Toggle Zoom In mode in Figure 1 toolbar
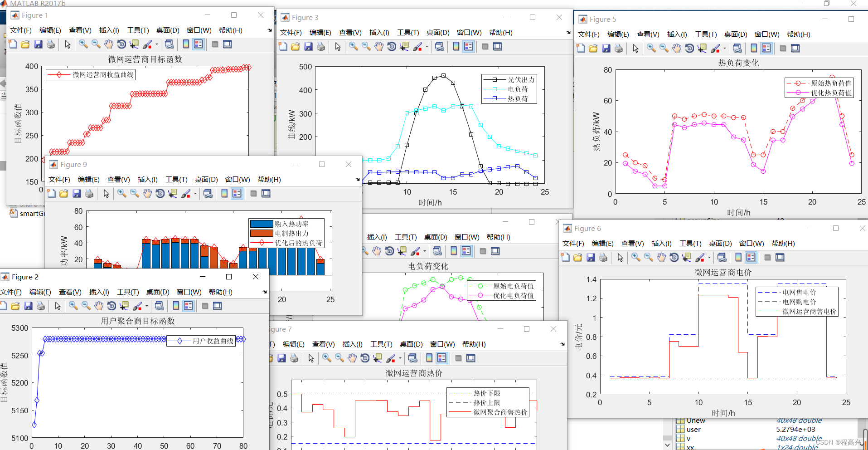Image resolution: width=868 pixels, height=450 pixels. [x=83, y=44]
